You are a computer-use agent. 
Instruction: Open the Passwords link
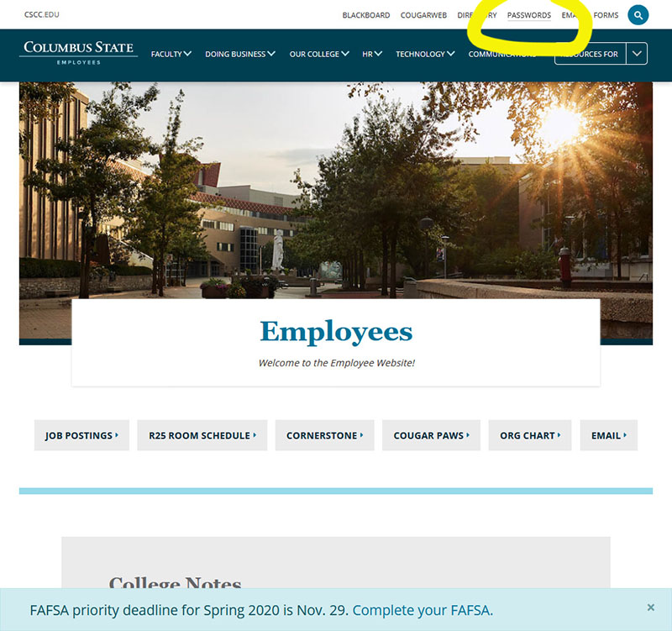(529, 15)
